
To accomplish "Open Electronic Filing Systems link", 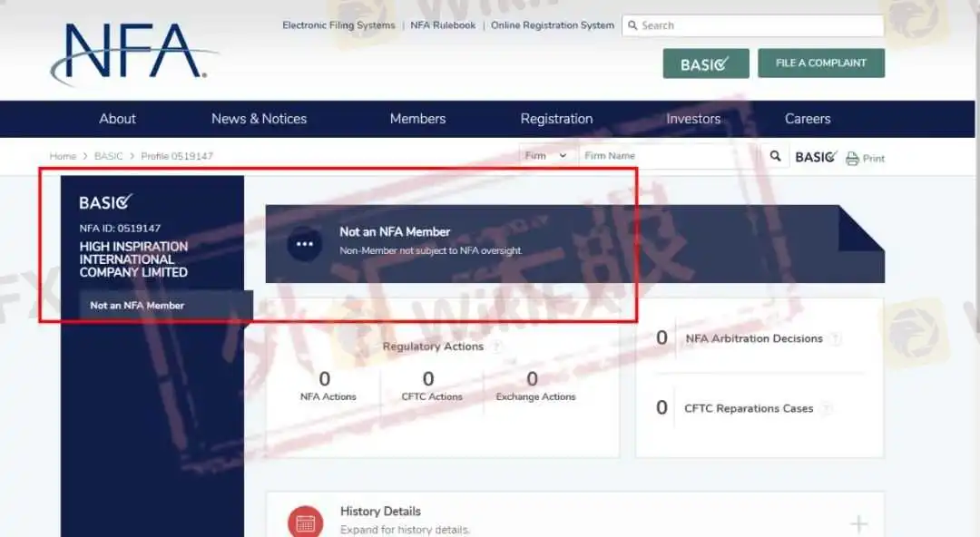I will [338, 25].
